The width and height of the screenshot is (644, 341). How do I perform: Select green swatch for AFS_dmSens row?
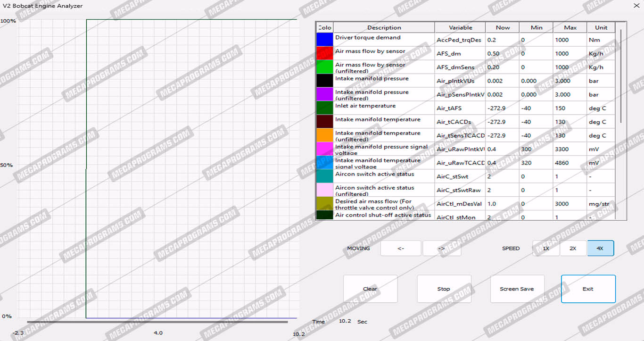[324, 67]
